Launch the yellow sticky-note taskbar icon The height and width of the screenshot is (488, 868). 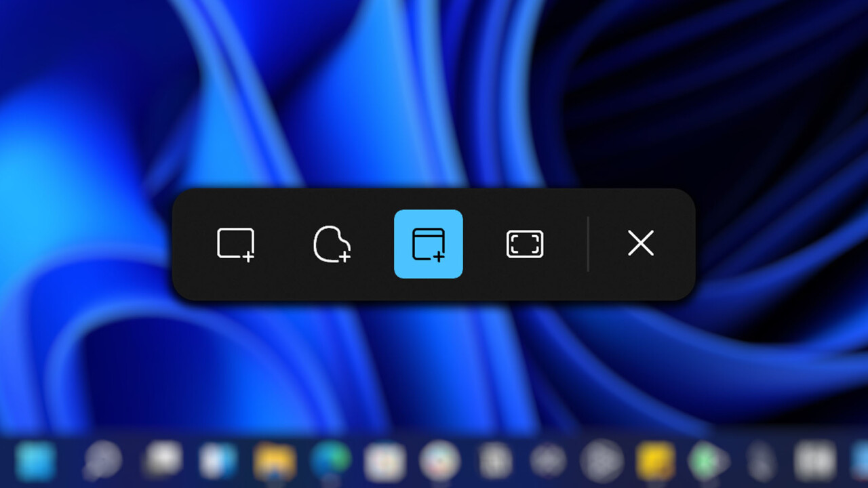pyautogui.click(x=655, y=462)
